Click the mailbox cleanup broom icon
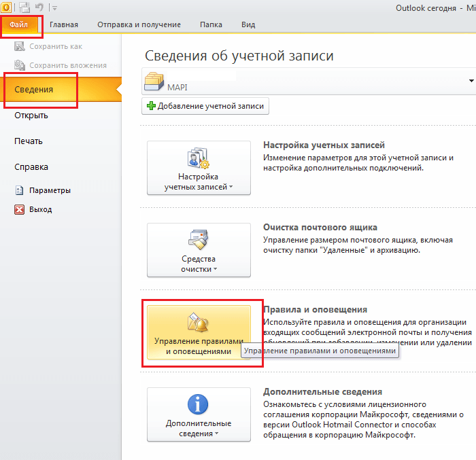The image size is (476, 460). 199,240
